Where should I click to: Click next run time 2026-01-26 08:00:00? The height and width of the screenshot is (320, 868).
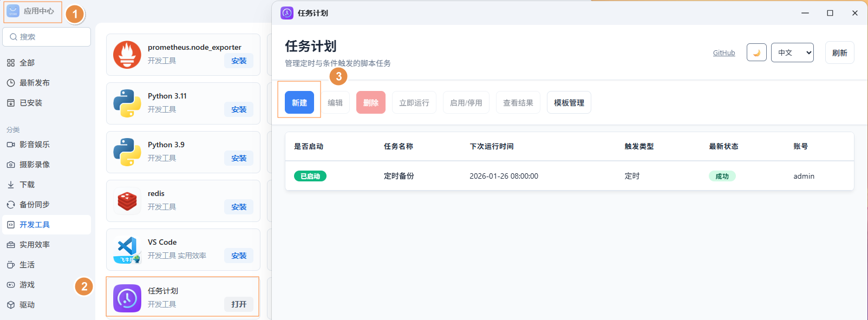tap(504, 176)
